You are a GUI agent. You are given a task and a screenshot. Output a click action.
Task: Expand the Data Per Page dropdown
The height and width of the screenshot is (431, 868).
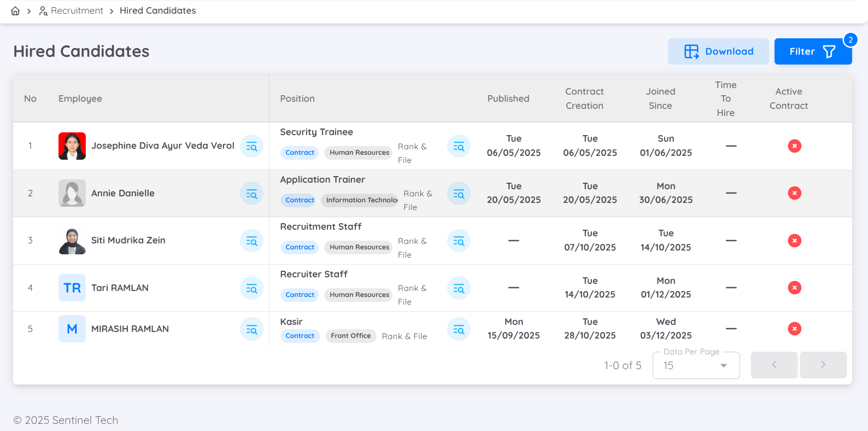[x=696, y=365]
